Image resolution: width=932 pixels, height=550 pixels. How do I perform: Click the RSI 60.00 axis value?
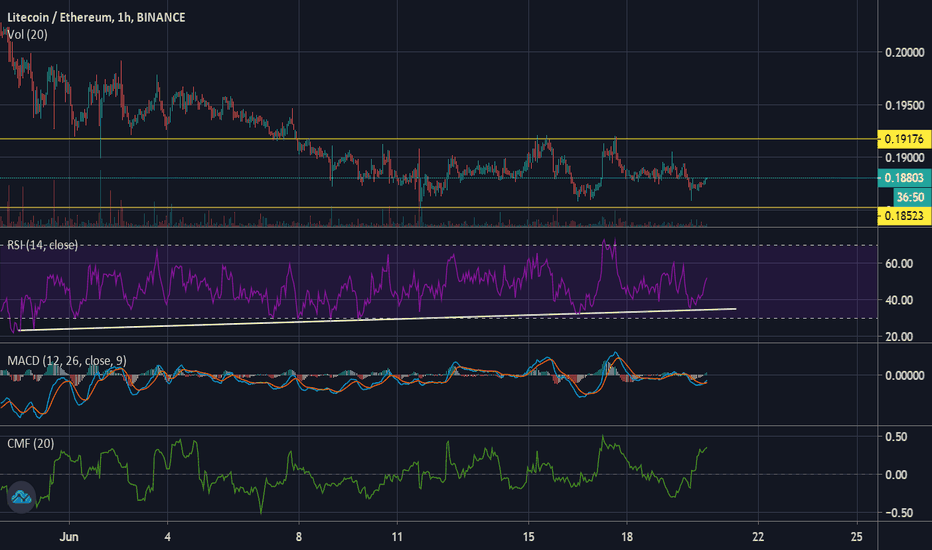899,263
